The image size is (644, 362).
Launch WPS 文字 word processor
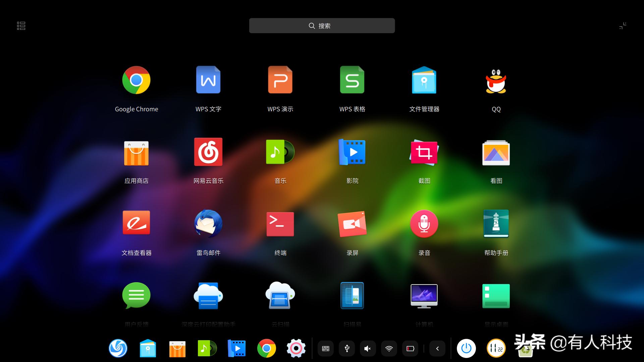click(x=208, y=80)
